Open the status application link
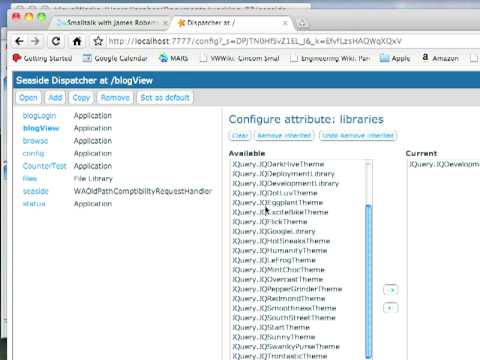Viewport: 480px width, 360px height. tap(34, 204)
